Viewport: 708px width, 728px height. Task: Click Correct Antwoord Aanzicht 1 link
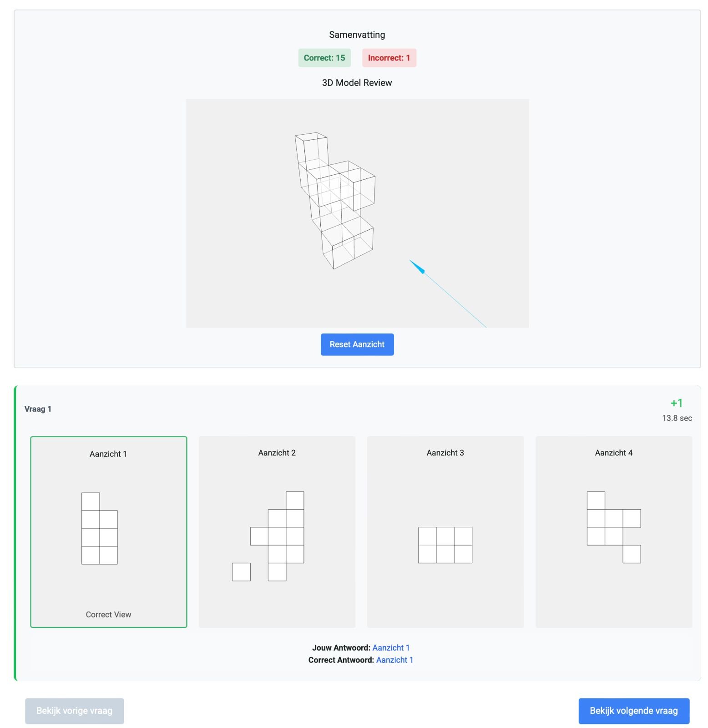click(394, 660)
